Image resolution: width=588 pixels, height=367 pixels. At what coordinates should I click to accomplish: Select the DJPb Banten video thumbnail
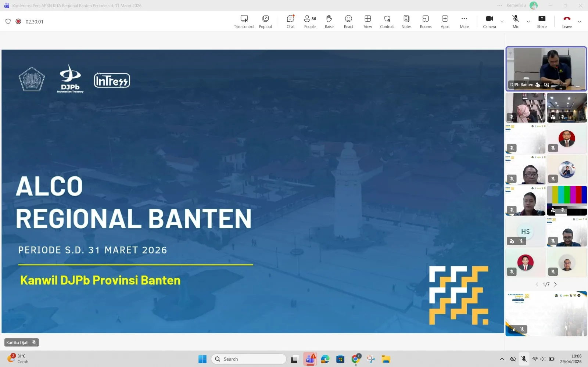tap(546, 69)
